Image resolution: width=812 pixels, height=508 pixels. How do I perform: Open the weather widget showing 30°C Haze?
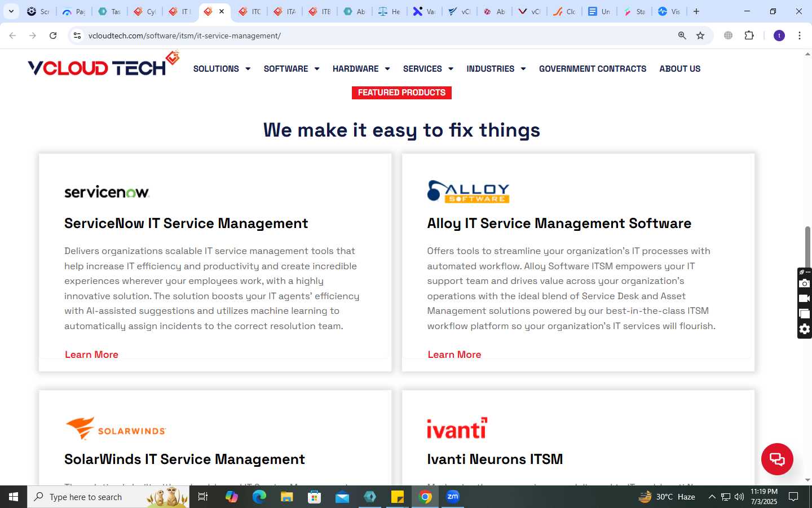(x=667, y=497)
